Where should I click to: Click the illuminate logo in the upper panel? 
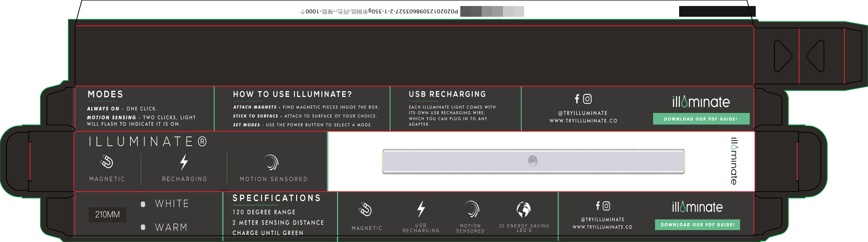[701, 102]
